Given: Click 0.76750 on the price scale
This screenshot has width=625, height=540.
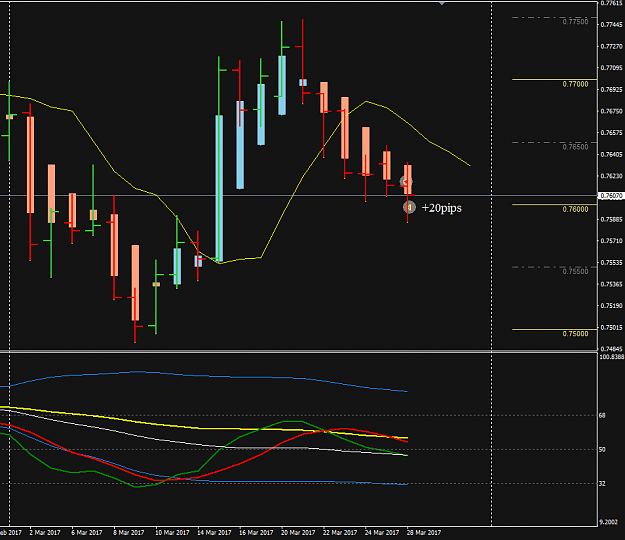Looking at the screenshot, I should (611, 111).
